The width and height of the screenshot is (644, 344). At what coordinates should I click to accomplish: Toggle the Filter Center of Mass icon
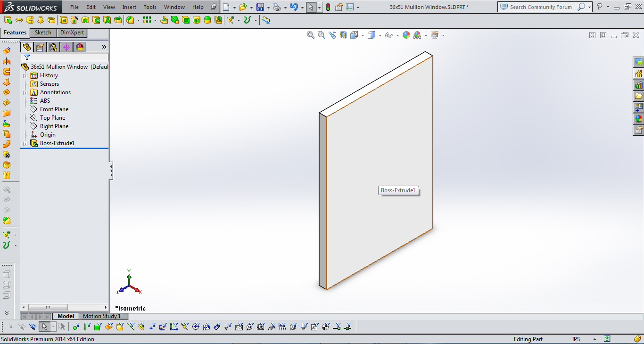pyautogui.click(x=326, y=326)
